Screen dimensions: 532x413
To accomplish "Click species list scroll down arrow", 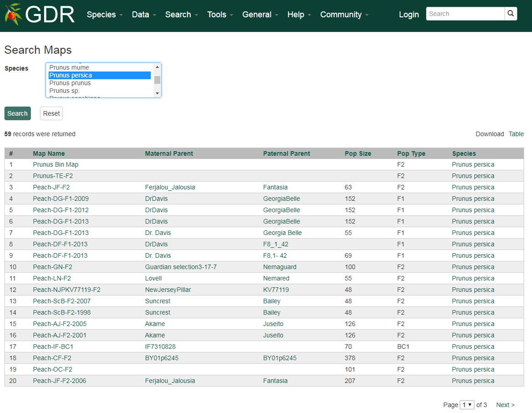I will [x=157, y=93].
